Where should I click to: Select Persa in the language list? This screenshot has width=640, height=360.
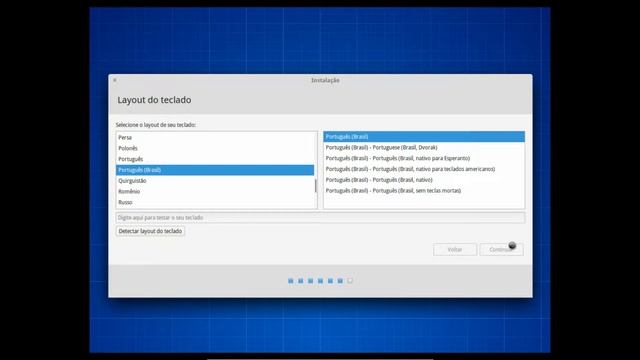click(x=215, y=138)
